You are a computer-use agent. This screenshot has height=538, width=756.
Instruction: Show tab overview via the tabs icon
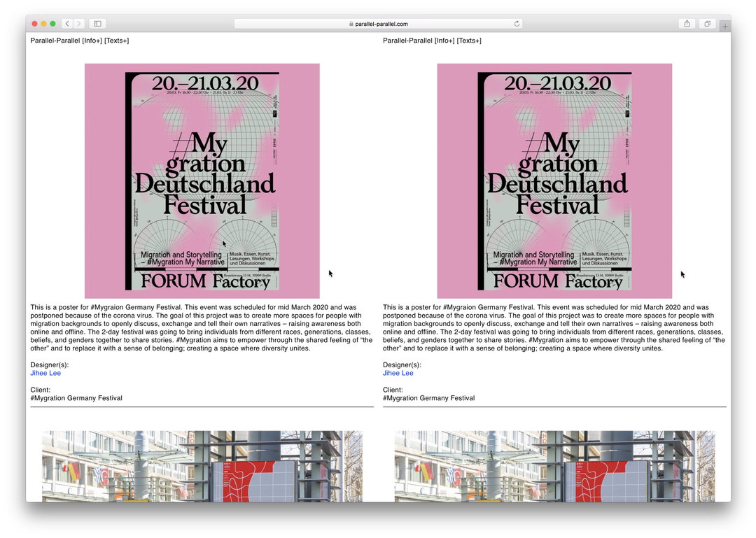(x=707, y=24)
